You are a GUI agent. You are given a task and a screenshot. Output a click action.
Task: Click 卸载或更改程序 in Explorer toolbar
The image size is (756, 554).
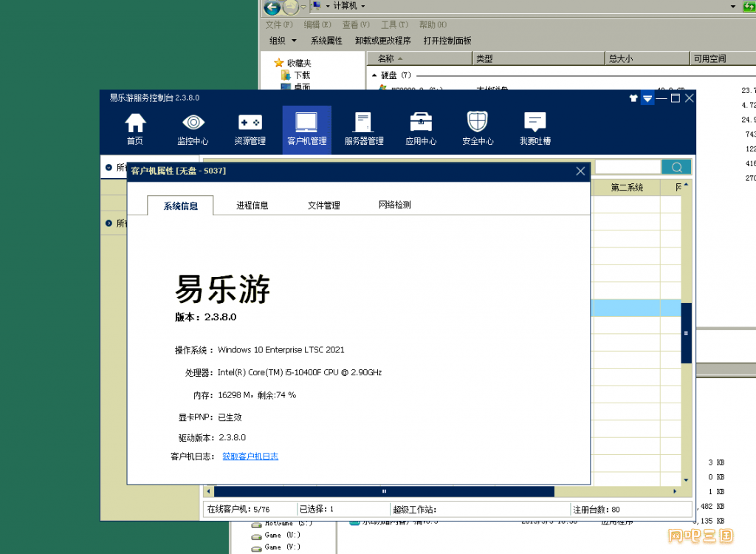pos(383,41)
